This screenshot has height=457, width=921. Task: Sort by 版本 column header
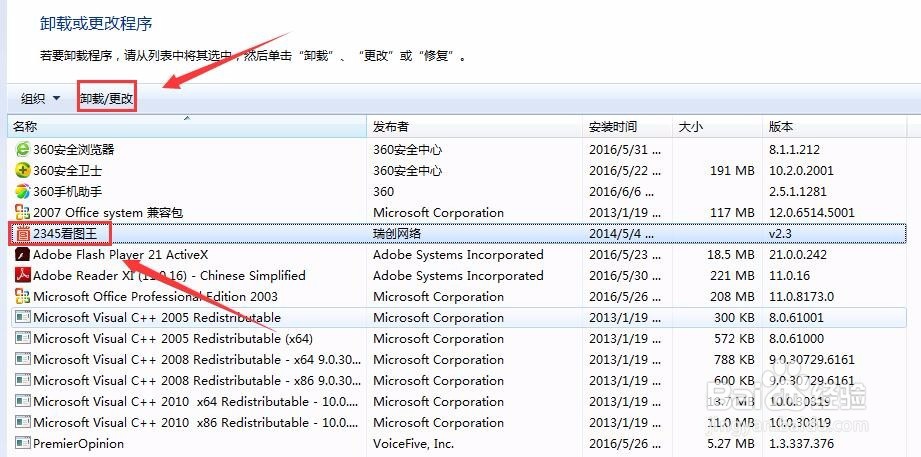click(x=835, y=127)
